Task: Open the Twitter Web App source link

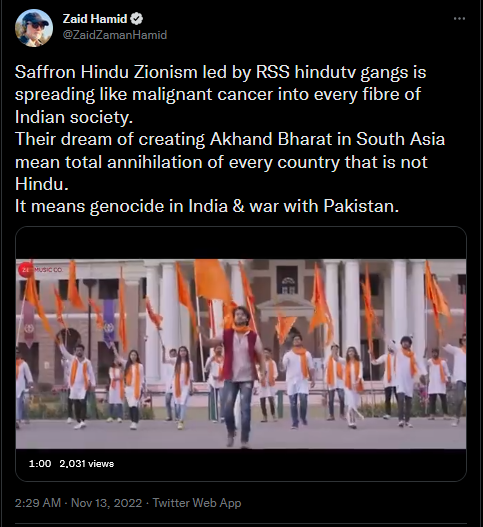Action: [197, 503]
